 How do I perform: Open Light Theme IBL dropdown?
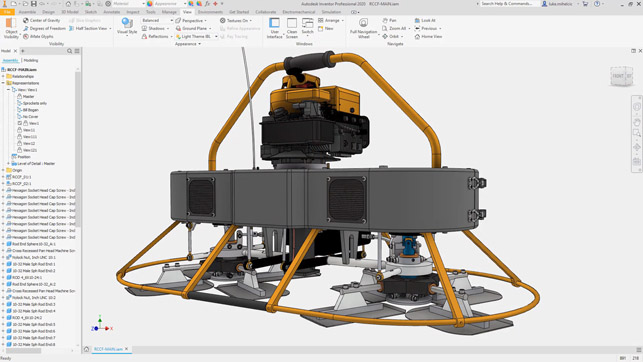pyautogui.click(x=196, y=36)
